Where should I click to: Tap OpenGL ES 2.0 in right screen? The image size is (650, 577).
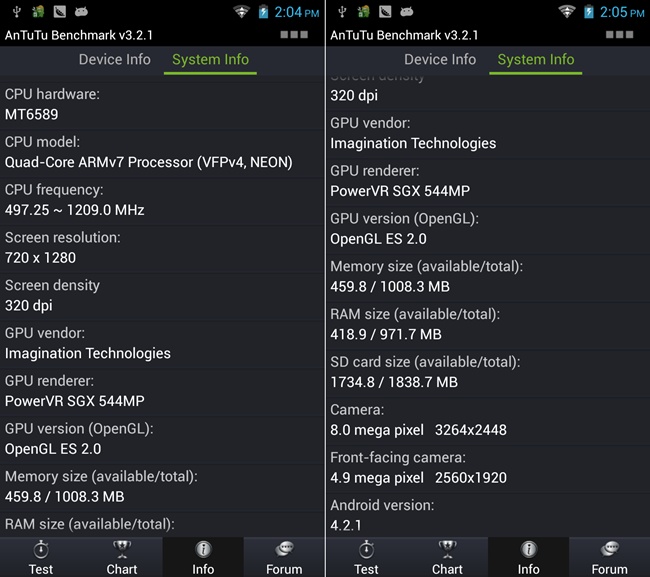378,239
